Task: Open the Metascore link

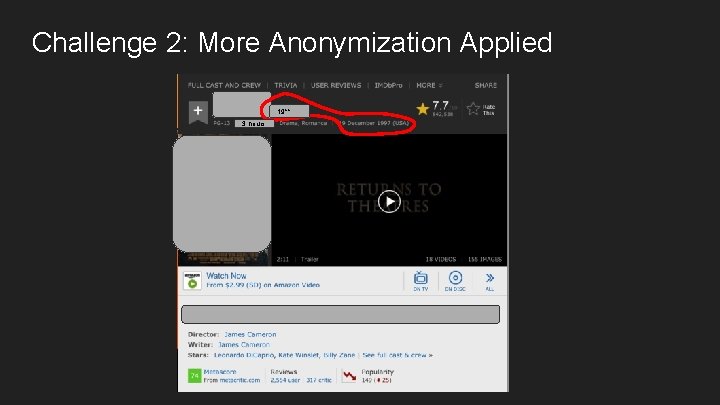Action: point(220,372)
